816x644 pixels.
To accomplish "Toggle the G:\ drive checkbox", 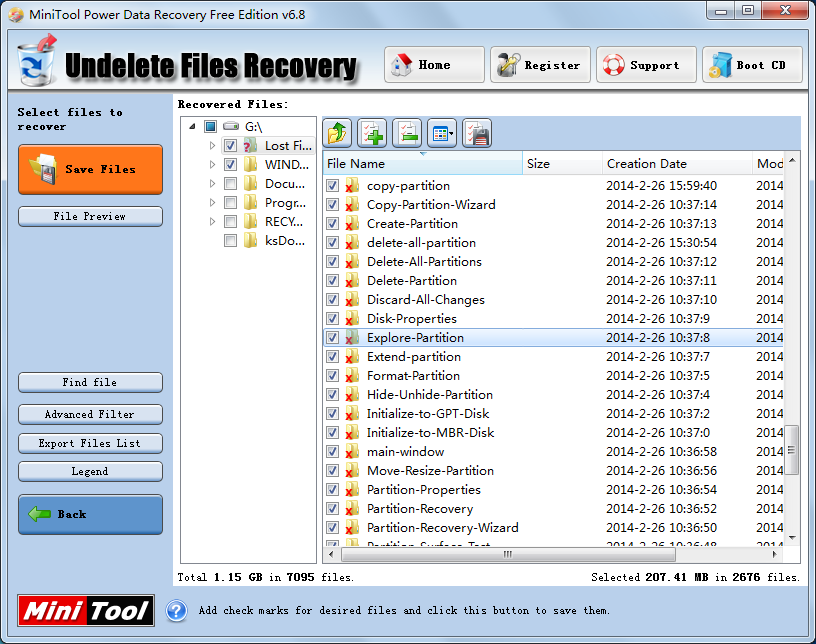I will point(210,127).
